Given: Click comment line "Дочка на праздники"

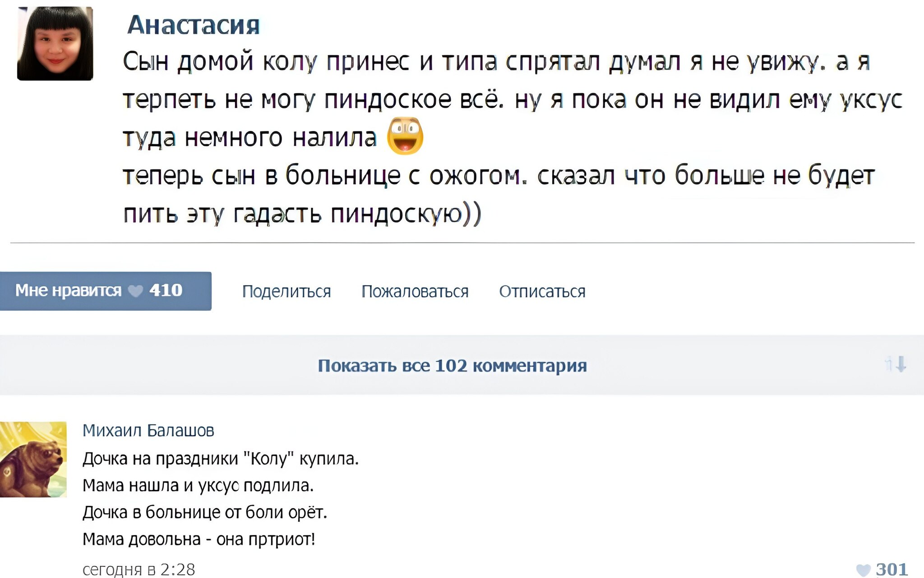Looking at the screenshot, I should (221, 459).
